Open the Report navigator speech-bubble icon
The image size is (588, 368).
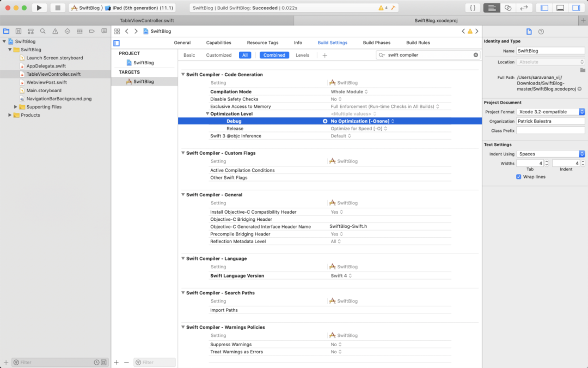[x=104, y=31]
